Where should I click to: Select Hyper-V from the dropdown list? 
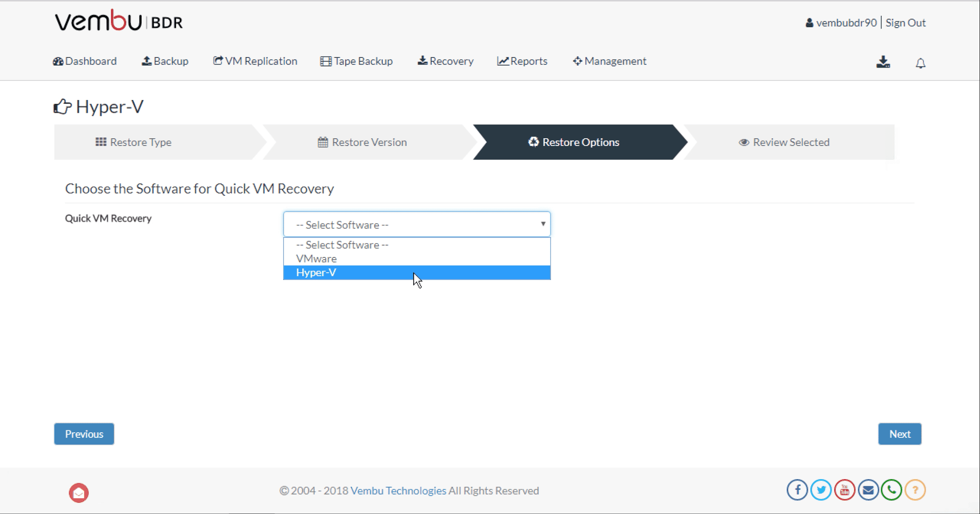coord(316,272)
